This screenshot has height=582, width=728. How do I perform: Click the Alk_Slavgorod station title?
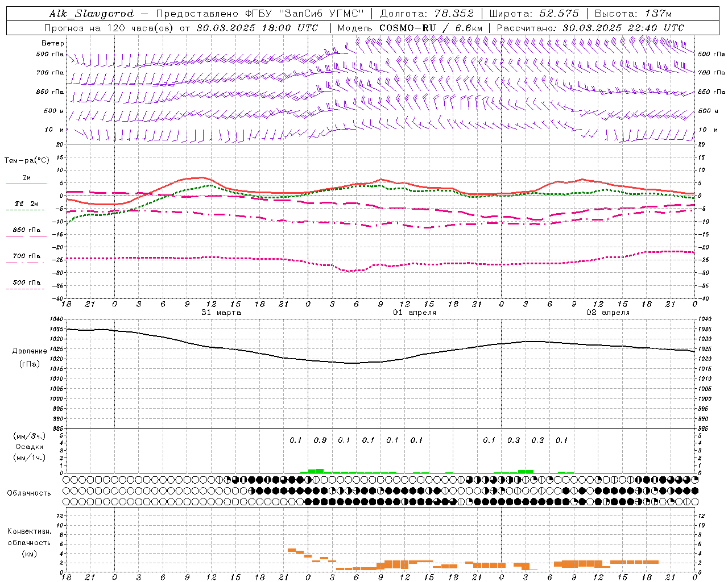pos(91,14)
